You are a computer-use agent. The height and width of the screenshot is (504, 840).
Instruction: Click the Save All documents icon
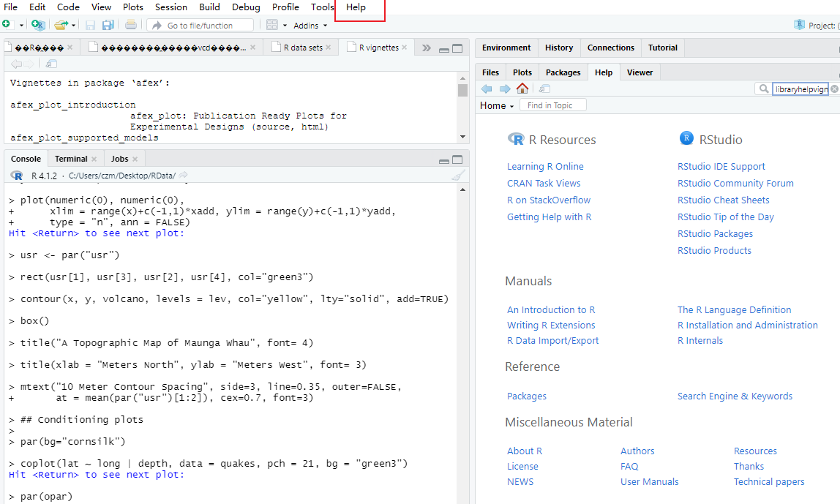[108, 25]
